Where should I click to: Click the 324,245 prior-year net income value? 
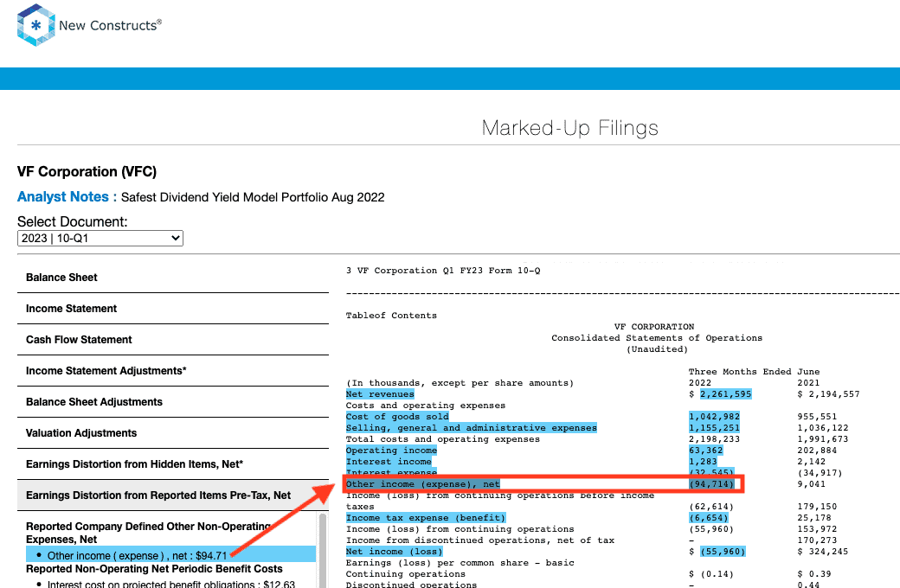coord(828,552)
